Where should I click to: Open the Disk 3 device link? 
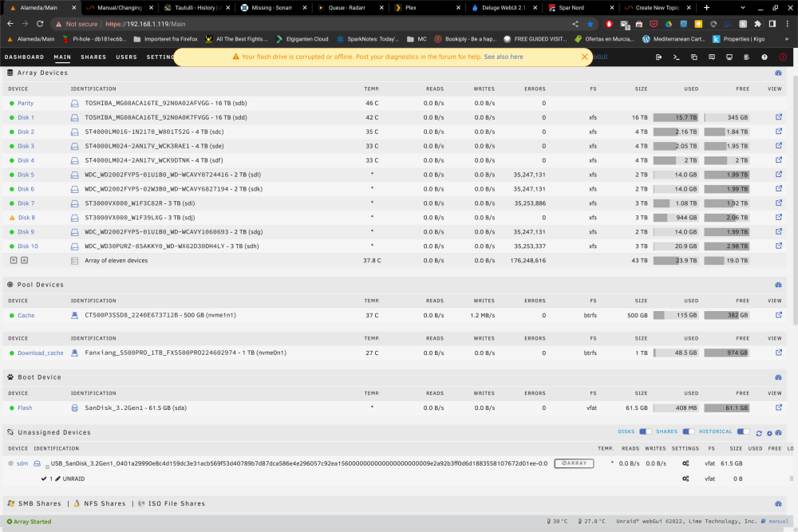pyautogui.click(x=26, y=146)
